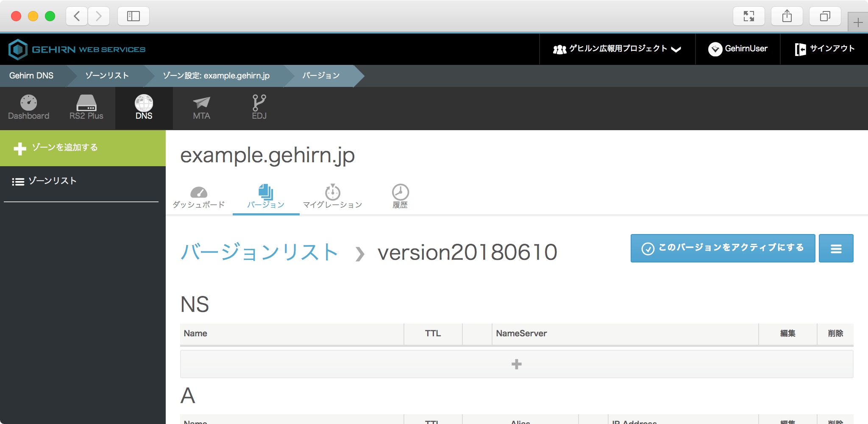
Task: Switch to the マイグレーション tab
Action: pos(332,197)
